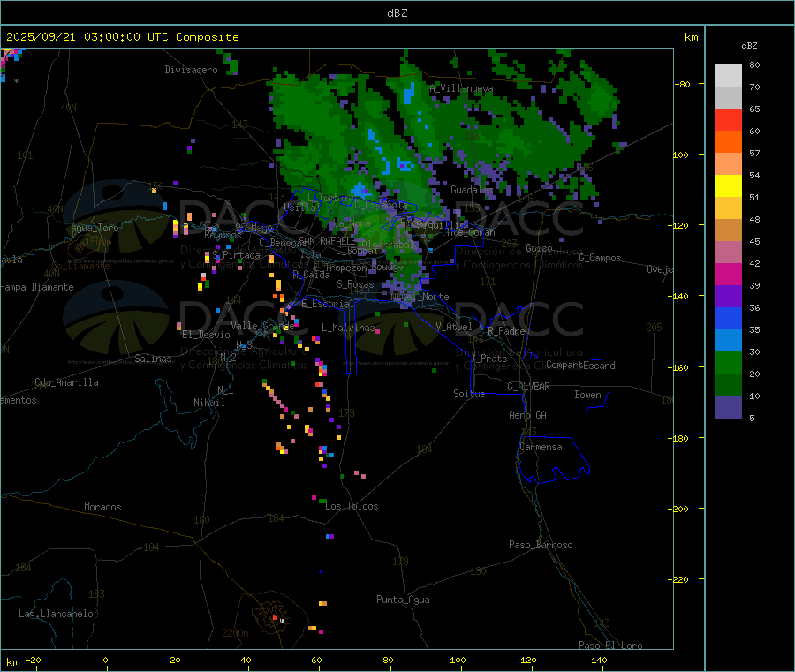Select the green 20 dBZ legend swatch
The width and height of the screenshot is (795, 672).
pyautogui.click(x=728, y=362)
